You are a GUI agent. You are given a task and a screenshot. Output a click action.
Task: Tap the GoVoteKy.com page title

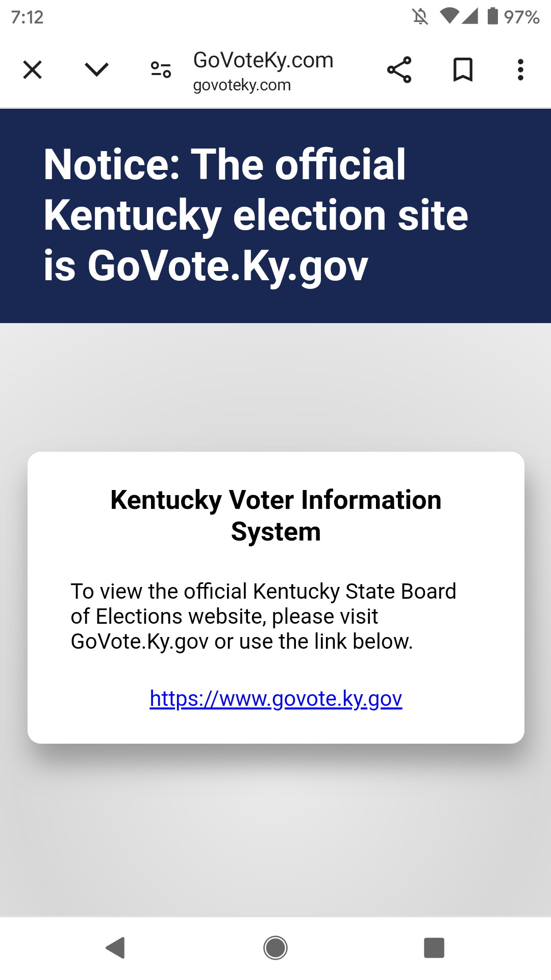tap(263, 60)
